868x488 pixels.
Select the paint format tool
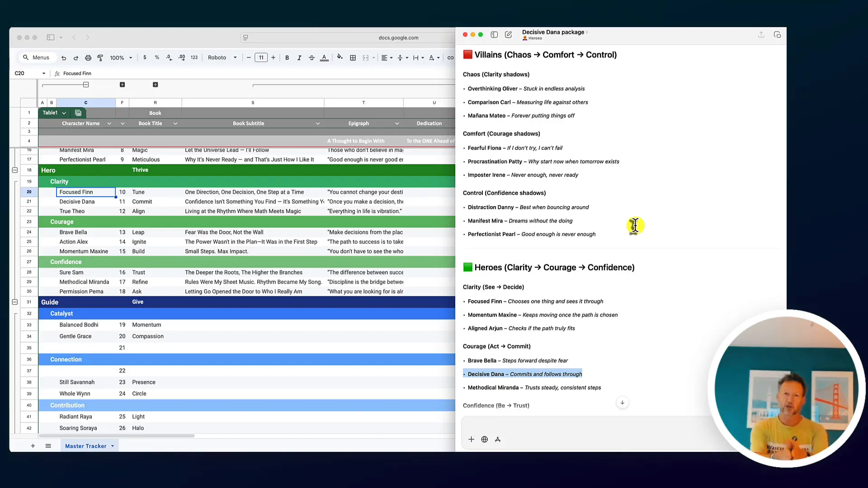pyautogui.click(x=100, y=58)
